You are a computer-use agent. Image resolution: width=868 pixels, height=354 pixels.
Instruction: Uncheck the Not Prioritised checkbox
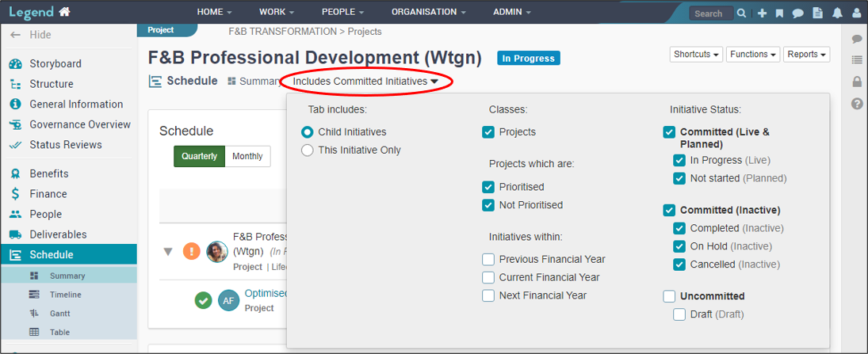tap(488, 204)
